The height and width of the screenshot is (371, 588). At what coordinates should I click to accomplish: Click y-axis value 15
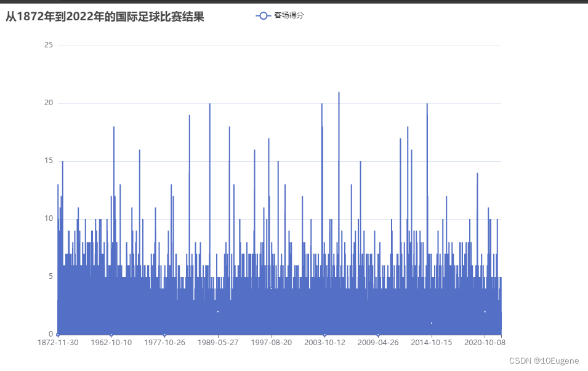(x=49, y=161)
